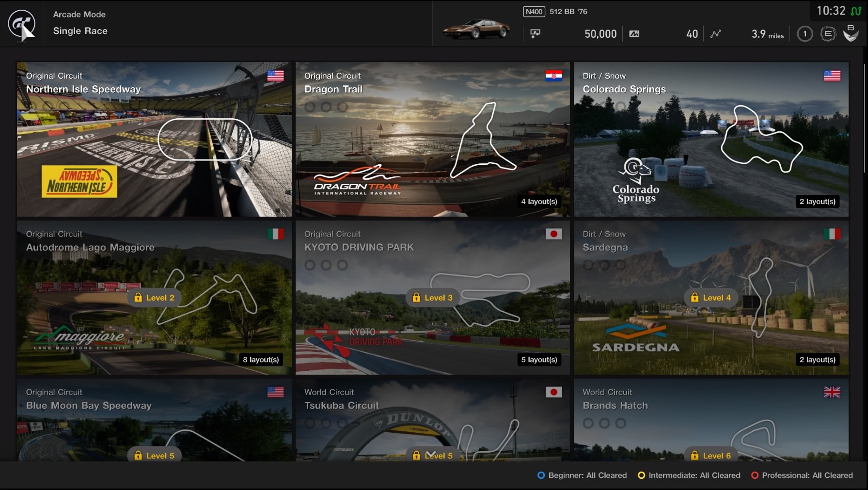
Task: Click the yellow Intermediate legend circle
Action: (641, 475)
